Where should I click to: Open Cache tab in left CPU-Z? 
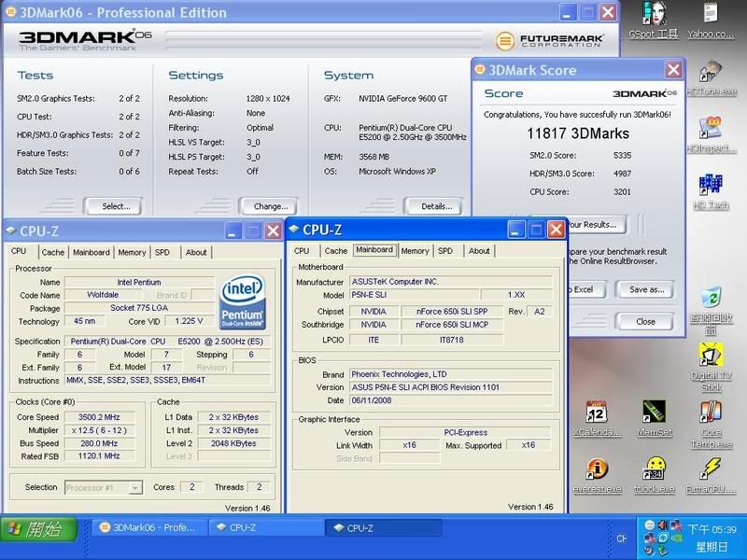coord(53,252)
